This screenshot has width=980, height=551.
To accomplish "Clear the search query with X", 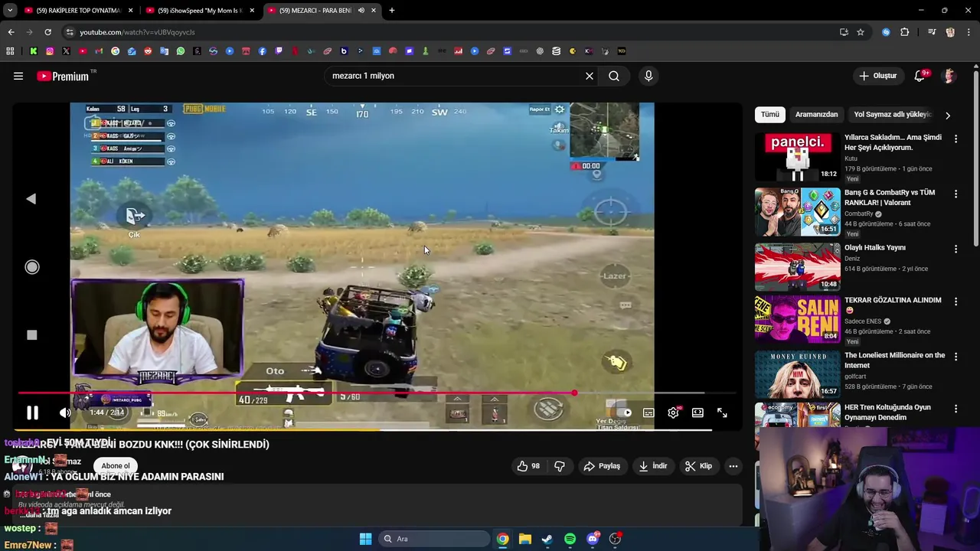I will click(x=590, y=76).
